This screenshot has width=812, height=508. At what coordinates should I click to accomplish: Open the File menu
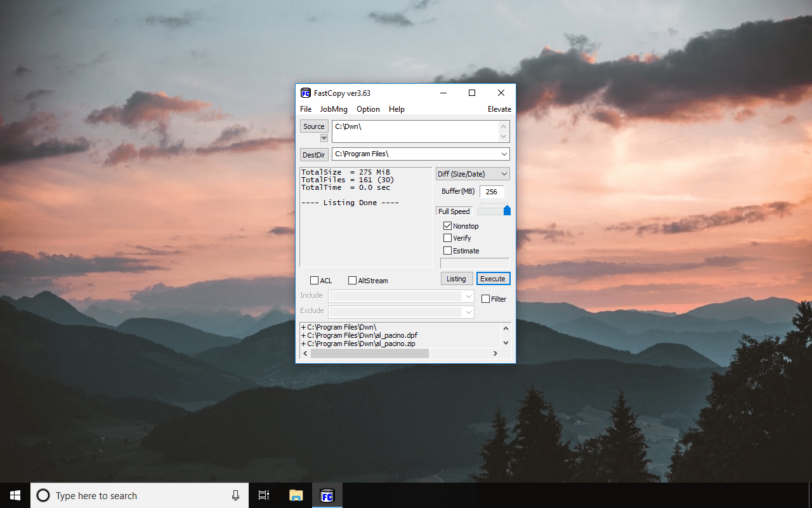point(306,109)
